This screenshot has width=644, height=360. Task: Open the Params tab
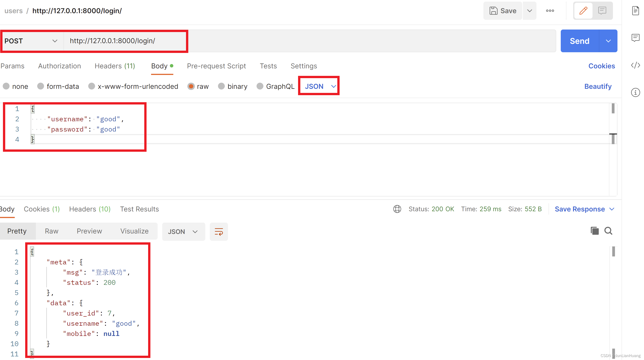click(12, 66)
